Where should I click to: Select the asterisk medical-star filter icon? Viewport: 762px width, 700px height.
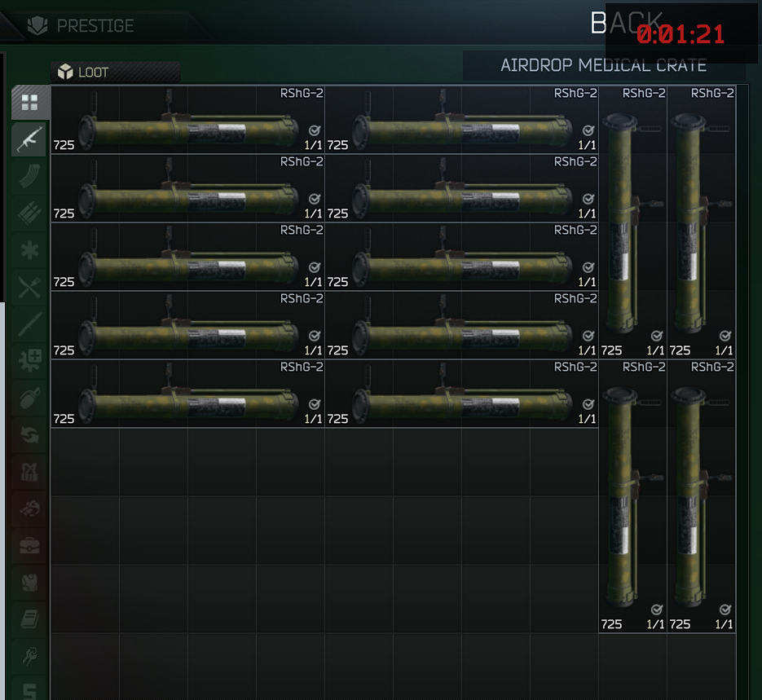pos(29,250)
